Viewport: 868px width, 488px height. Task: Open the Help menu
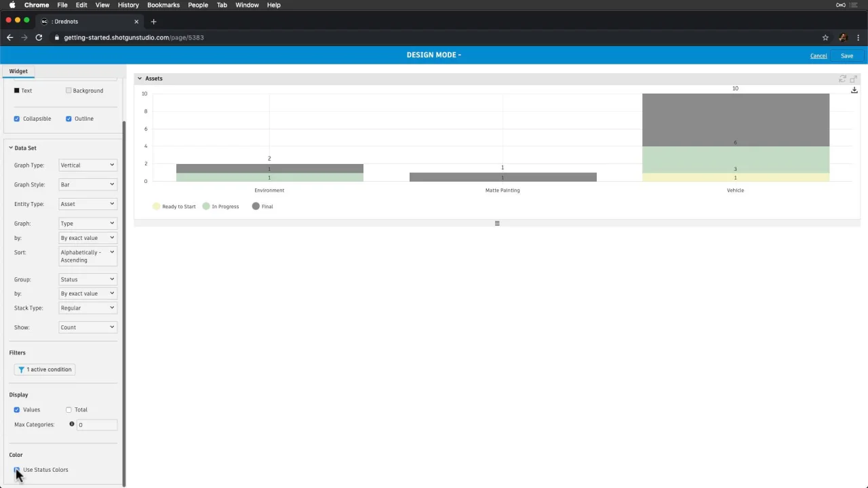[274, 5]
